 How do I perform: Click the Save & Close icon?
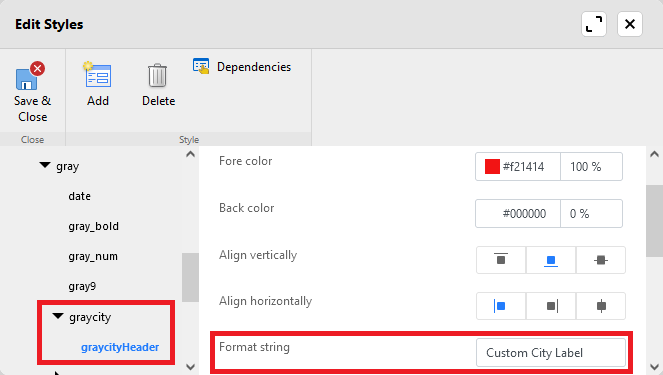30,76
